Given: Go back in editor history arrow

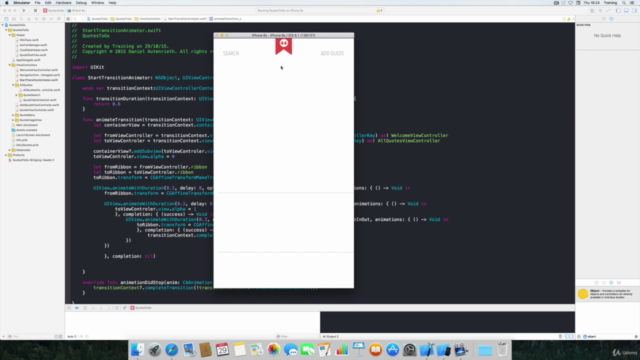Looking at the screenshot, I should 75,19.
